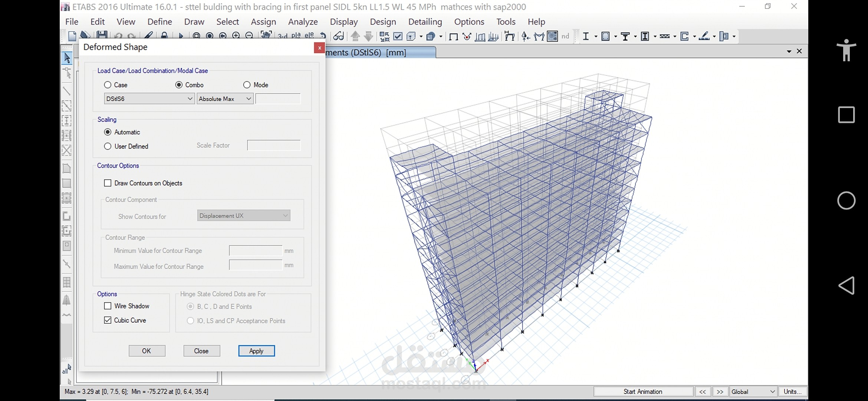Uncheck the Cubic Curve checkbox

click(x=108, y=320)
